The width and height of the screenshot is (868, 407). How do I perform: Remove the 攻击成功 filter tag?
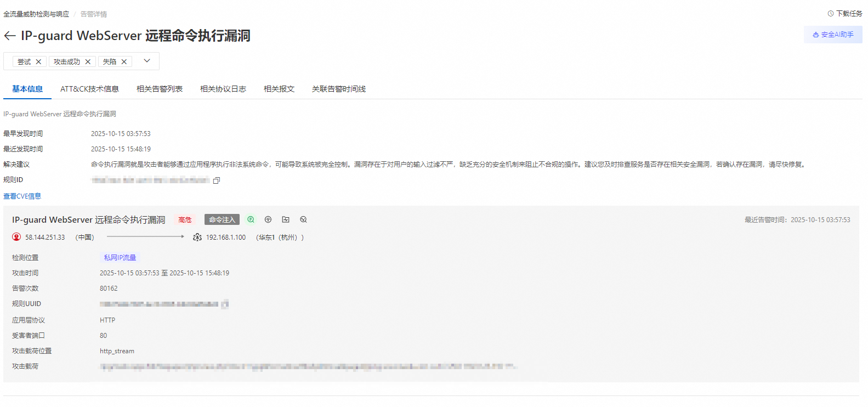click(88, 62)
